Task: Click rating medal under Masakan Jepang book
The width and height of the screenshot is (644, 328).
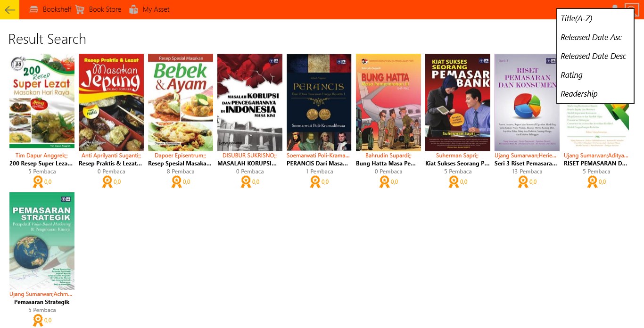Action: pyautogui.click(x=107, y=182)
